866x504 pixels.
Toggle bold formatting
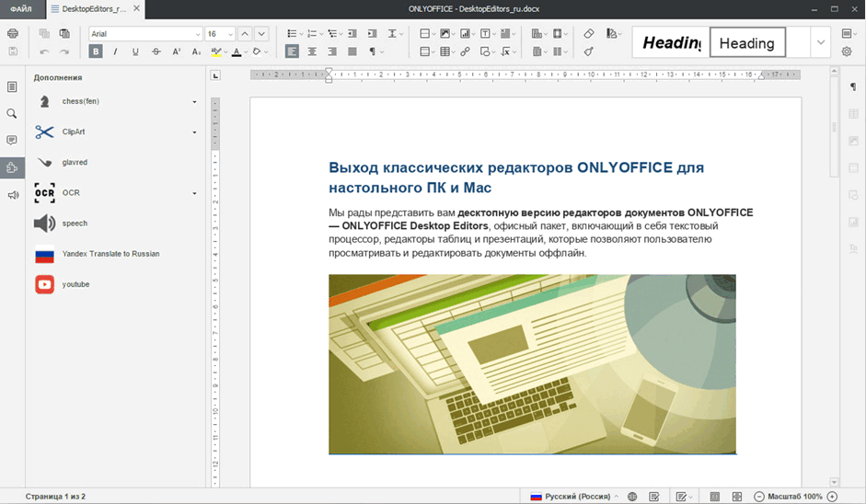pos(96,52)
